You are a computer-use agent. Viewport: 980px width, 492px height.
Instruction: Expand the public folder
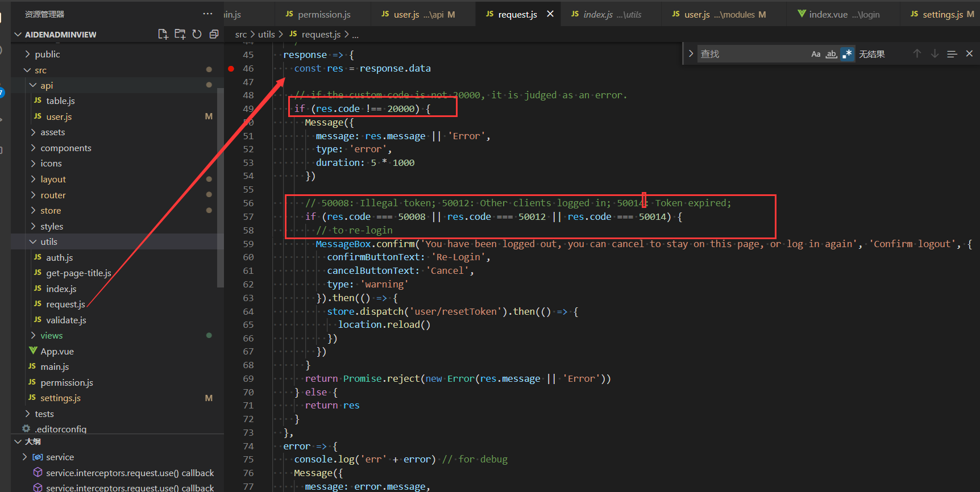[x=47, y=54]
